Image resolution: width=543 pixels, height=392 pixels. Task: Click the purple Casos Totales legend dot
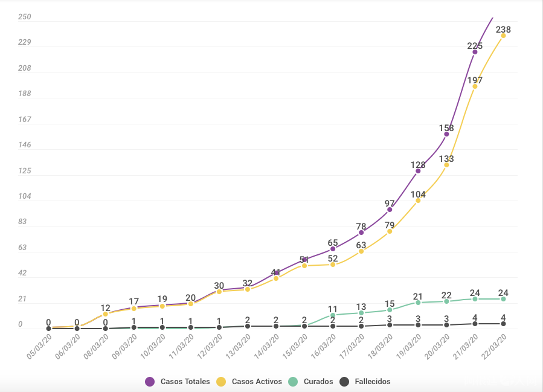pos(150,382)
